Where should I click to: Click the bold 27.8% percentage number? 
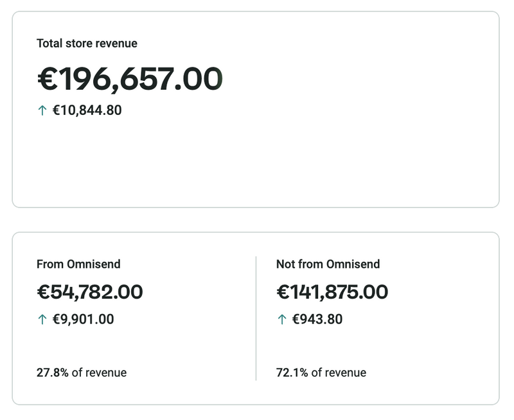[51, 372]
